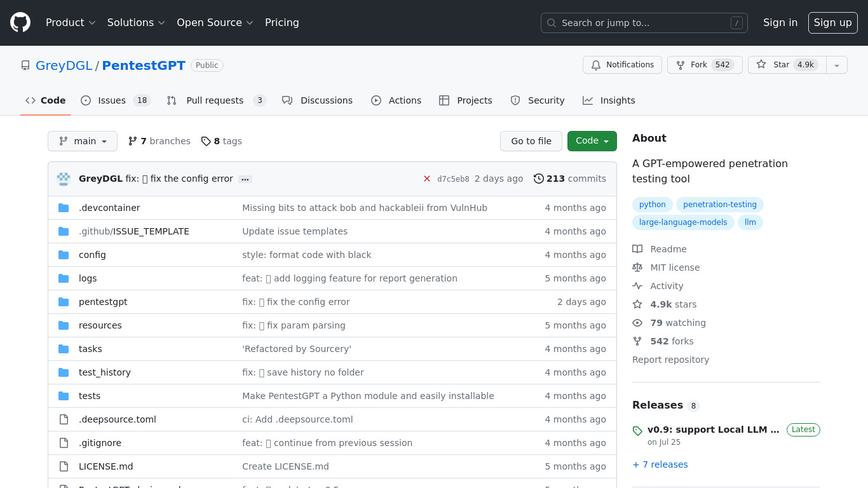Open 'Refactored by Sourcery' commit message
868x488 pixels.
click(x=297, y=349)
